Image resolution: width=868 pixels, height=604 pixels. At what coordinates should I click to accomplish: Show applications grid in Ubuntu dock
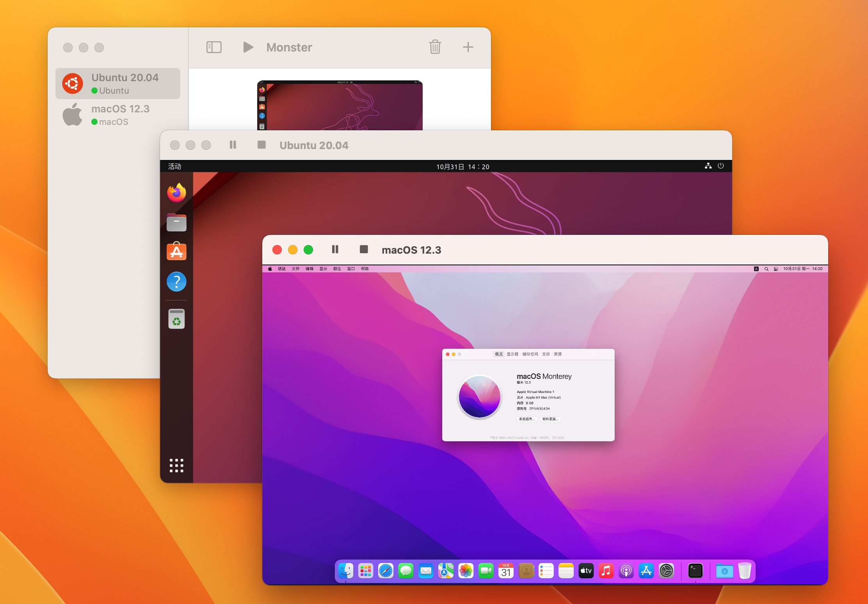176,465
